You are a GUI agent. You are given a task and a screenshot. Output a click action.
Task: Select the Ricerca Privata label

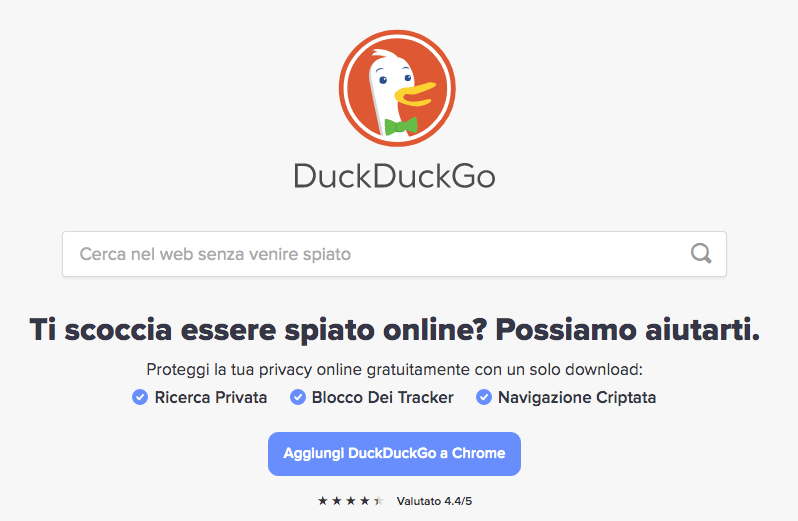pyautogui.click(x=211, y=397)
